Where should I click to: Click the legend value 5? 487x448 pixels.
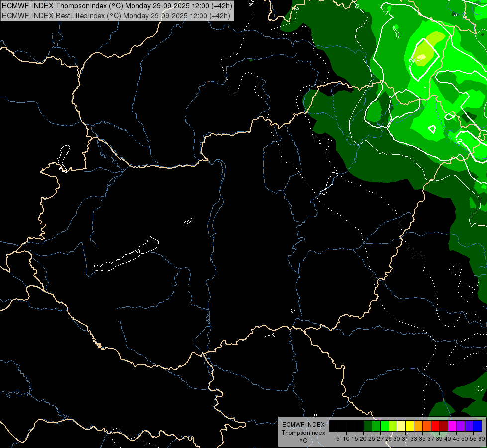tap(338, 439)
